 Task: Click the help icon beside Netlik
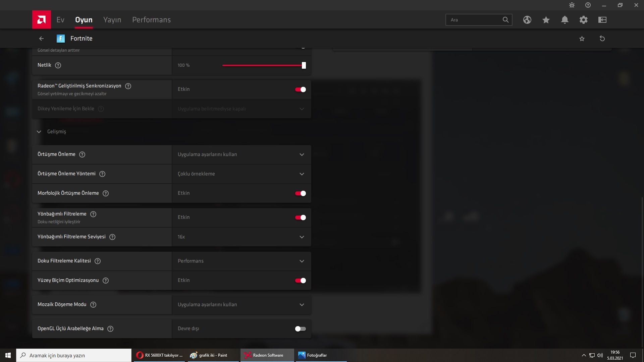click(58, 65)
